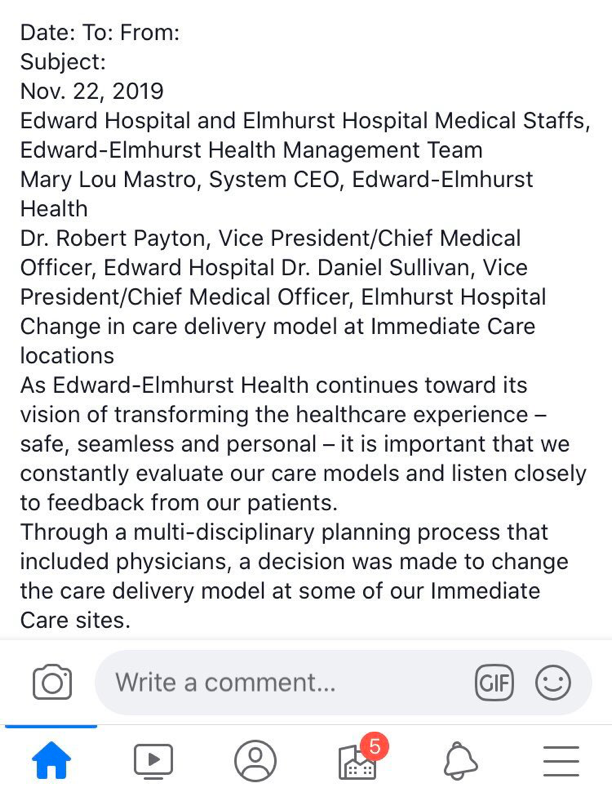Screen dimensions: 612x797
Task: Open the hamburger menu
Action: pyautogui.click(x=561, y=761)
